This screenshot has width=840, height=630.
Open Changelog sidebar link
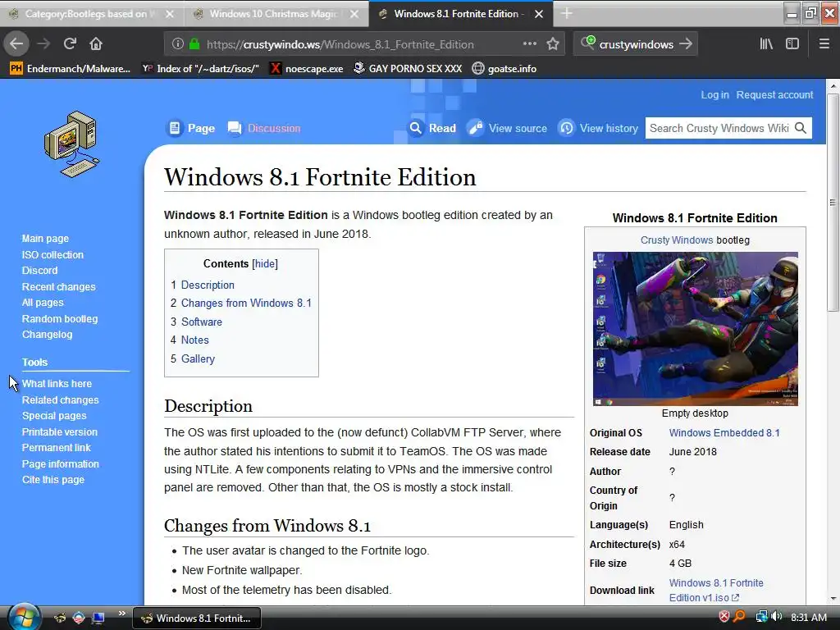point(47,335)
